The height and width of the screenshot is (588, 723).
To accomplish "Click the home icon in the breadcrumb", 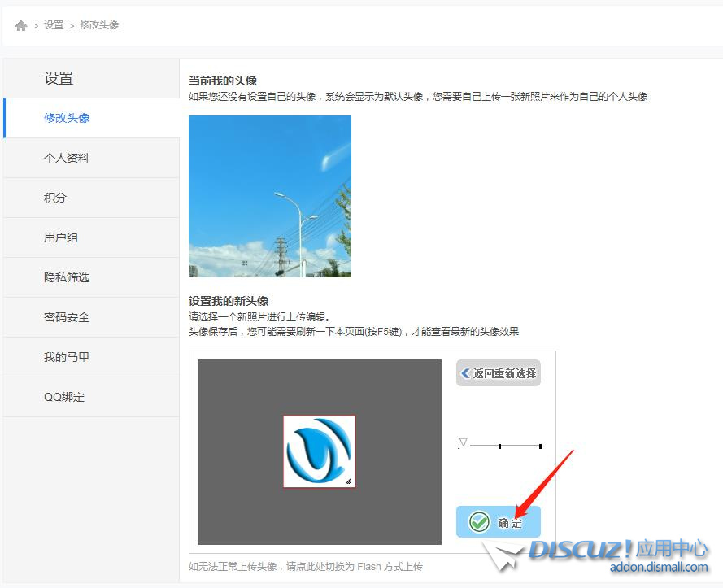I will (21, 26).
